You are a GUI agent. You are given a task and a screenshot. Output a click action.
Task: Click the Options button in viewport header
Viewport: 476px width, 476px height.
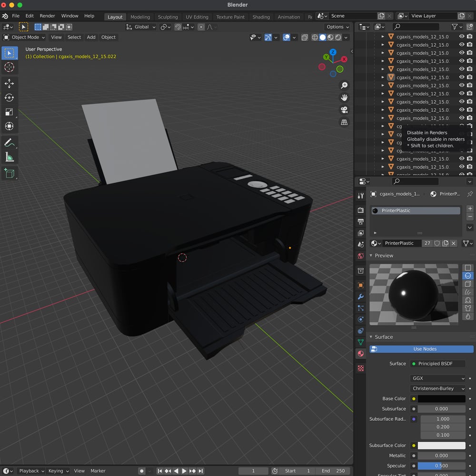click(337, 27)
